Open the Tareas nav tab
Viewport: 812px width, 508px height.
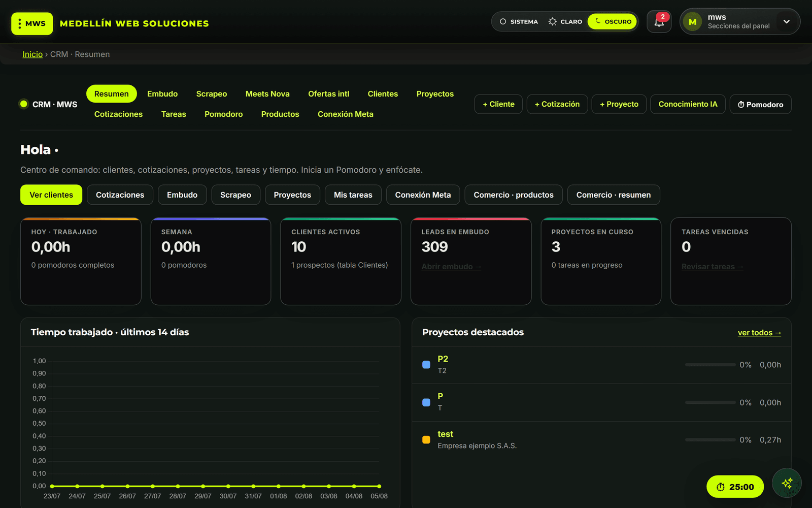click(x=174, y=114)
